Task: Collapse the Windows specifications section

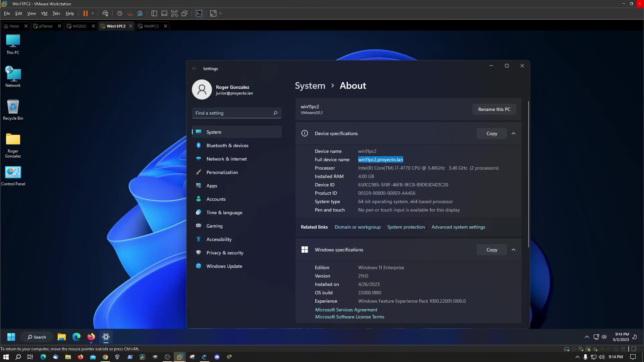Action: (x=514, y=250)
